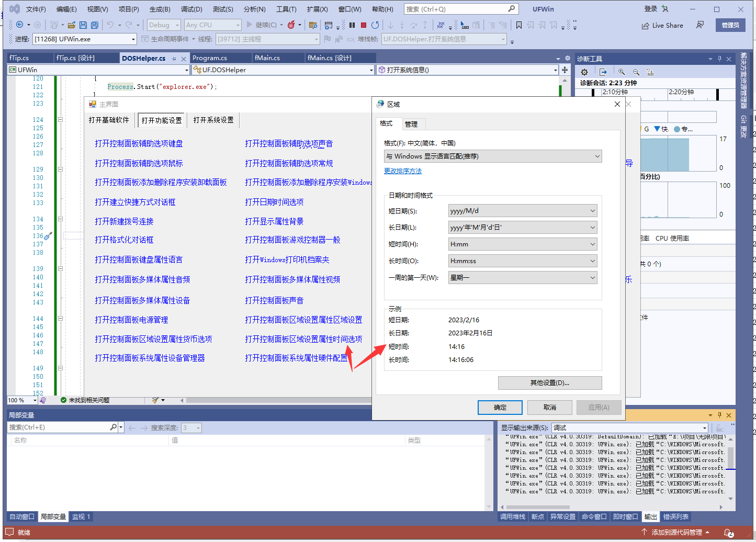The height and width of the screenshot is (542, 756).
Task: Zoom out on diagnostics timeline
Action: [x=636, y=72]
